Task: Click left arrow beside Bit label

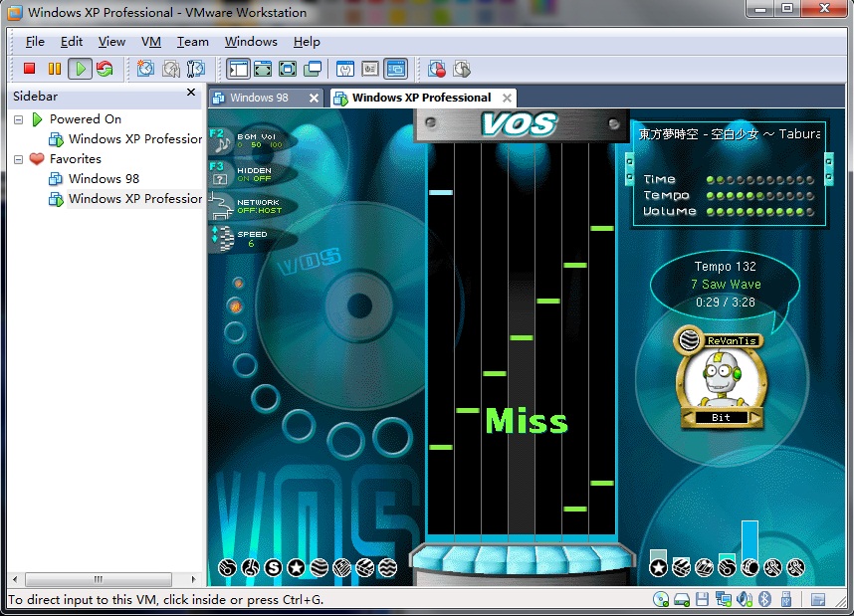Action: 689,418
